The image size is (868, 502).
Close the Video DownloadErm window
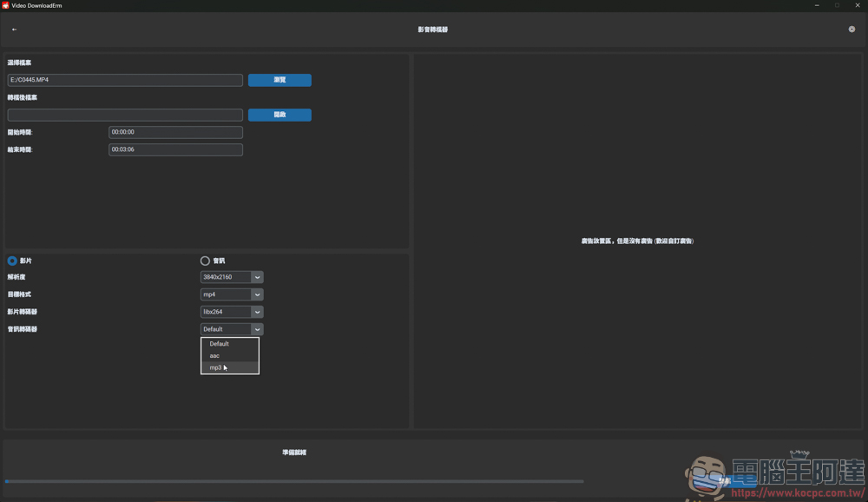[x=858, y=5]
